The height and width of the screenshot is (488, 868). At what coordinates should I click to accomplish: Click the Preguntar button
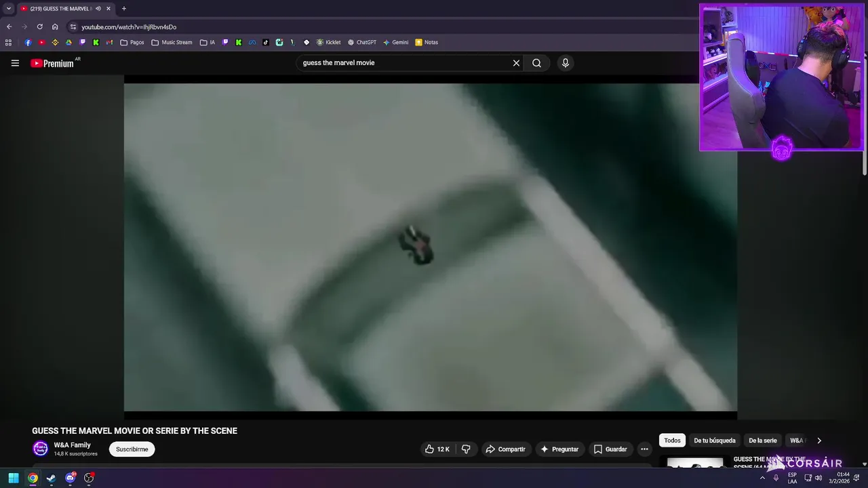559,449
